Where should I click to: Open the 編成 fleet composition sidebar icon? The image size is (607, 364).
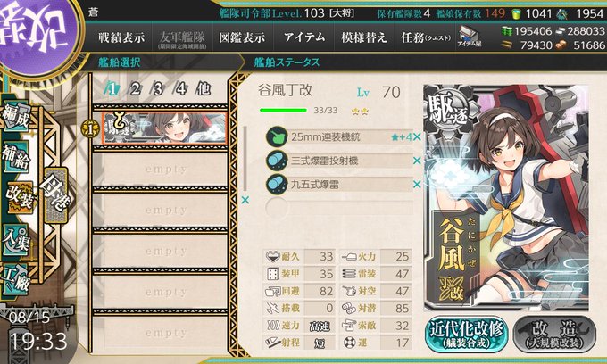[x=16, y=116]
